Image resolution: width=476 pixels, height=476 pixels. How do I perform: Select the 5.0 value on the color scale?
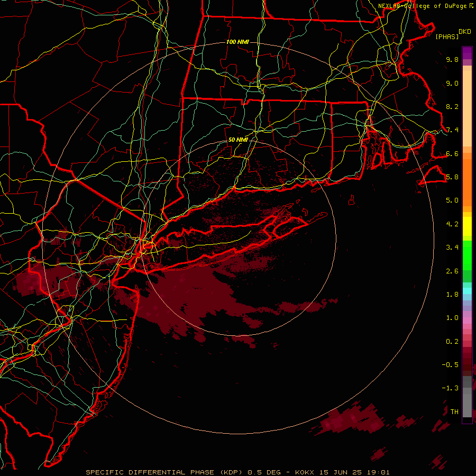pyautogui.click(x=452, y=200)
